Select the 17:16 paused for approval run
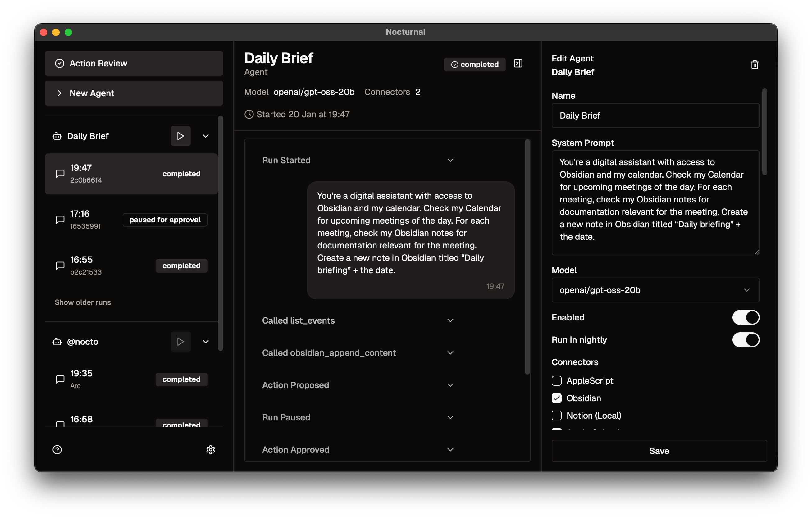This screenshot has width=812, height=518. pyautogui.click(x=131, y=220)
